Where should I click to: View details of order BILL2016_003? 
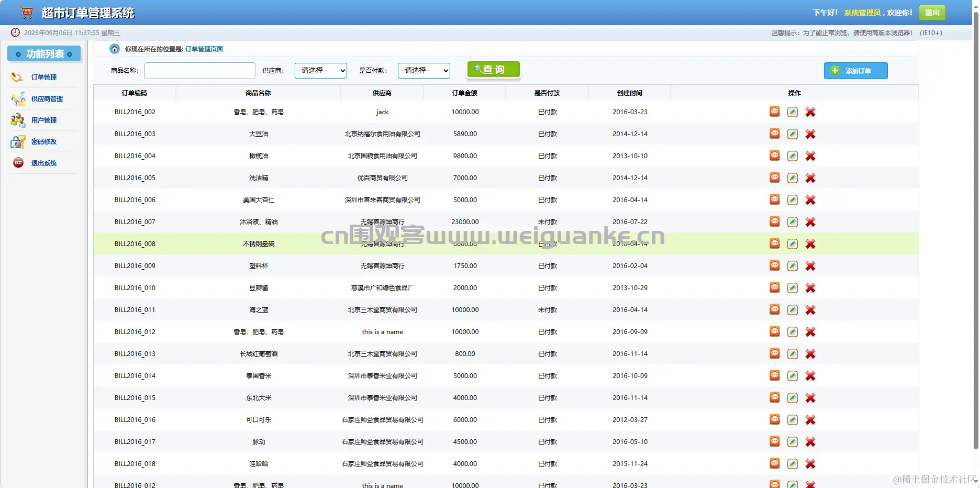coord(775,134)
